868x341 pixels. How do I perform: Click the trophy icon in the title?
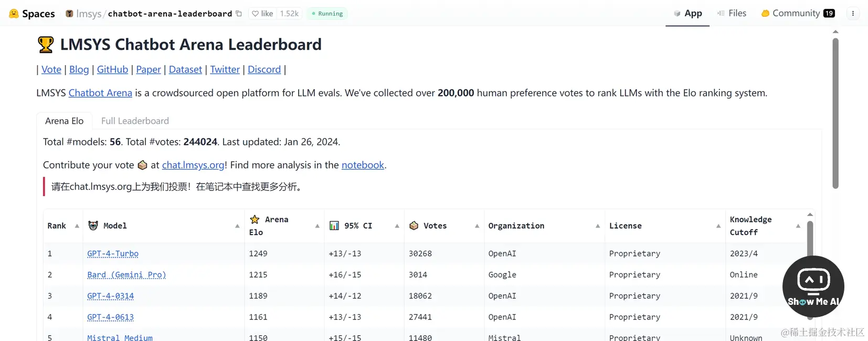[x=46, y=45]
